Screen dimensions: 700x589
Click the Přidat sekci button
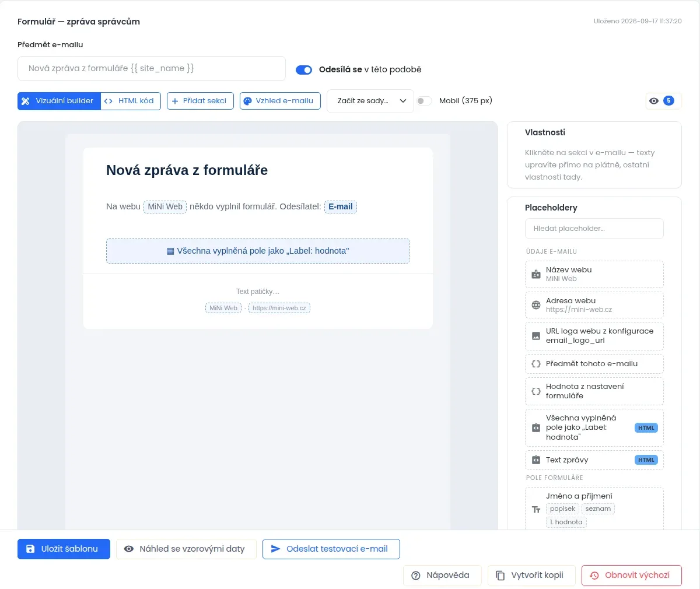coord(200,101)
